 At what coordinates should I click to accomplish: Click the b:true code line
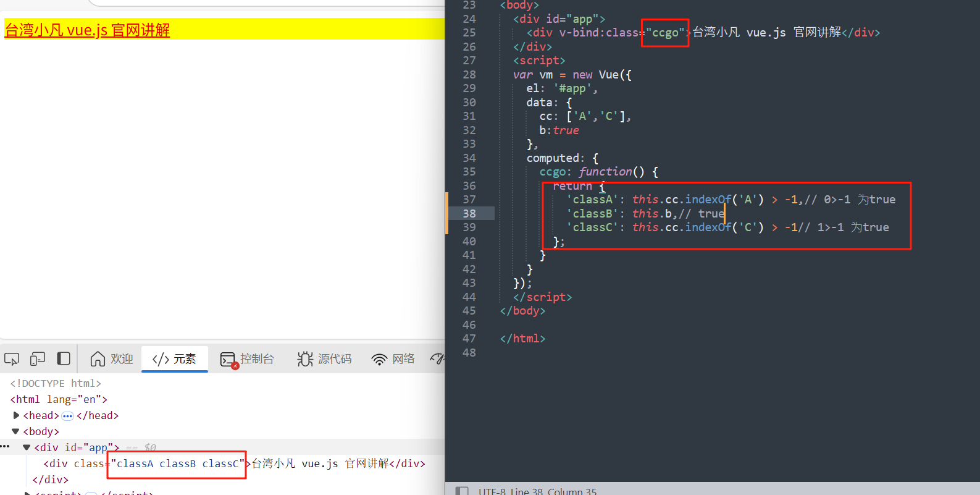tap(559, 130)
